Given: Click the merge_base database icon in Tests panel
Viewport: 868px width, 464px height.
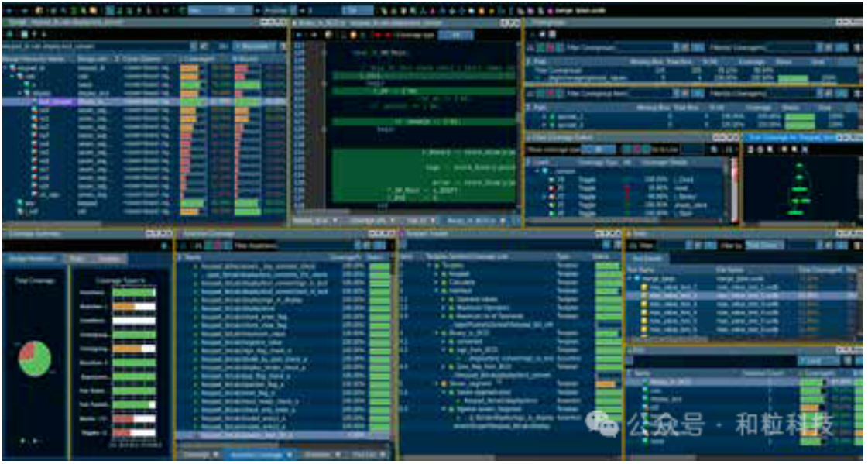Looking at the screenshot, I should [637, 277].
